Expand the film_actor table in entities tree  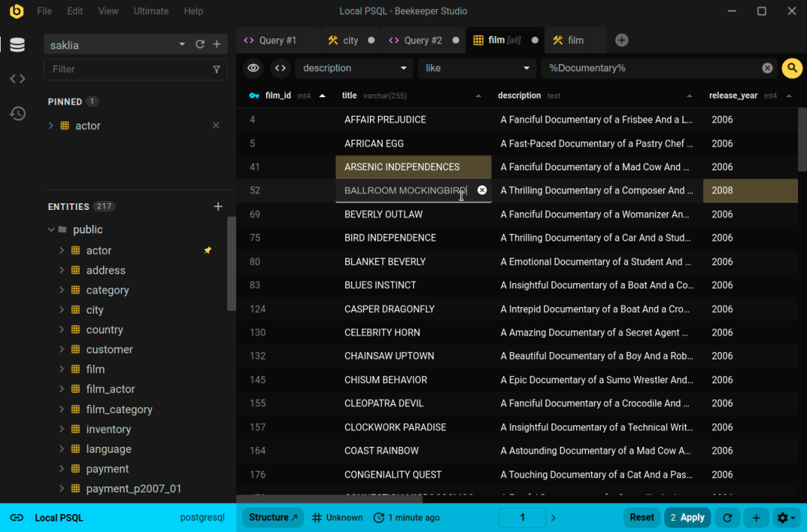62,389
